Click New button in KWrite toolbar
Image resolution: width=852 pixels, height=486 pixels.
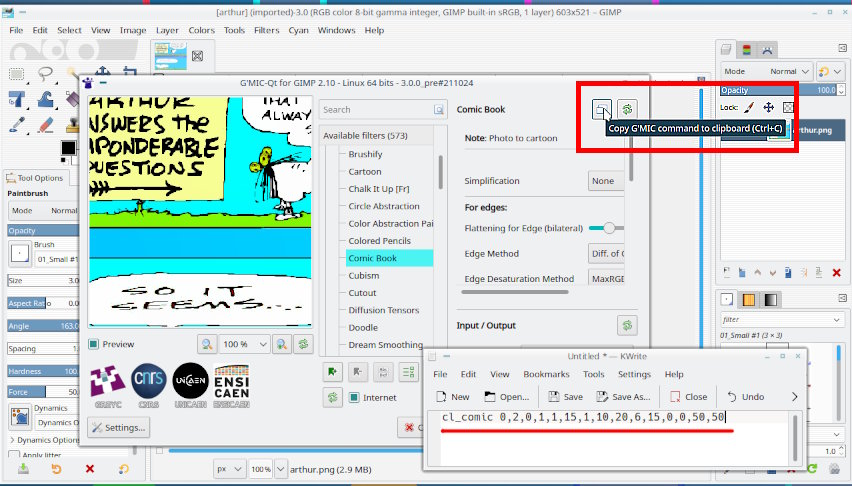tap(453, 397)
